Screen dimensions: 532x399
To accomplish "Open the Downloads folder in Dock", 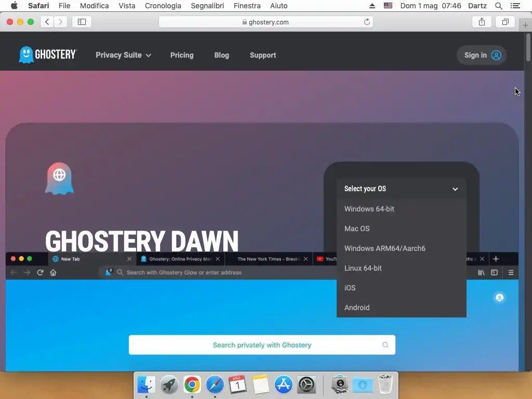I will point(362,384).
